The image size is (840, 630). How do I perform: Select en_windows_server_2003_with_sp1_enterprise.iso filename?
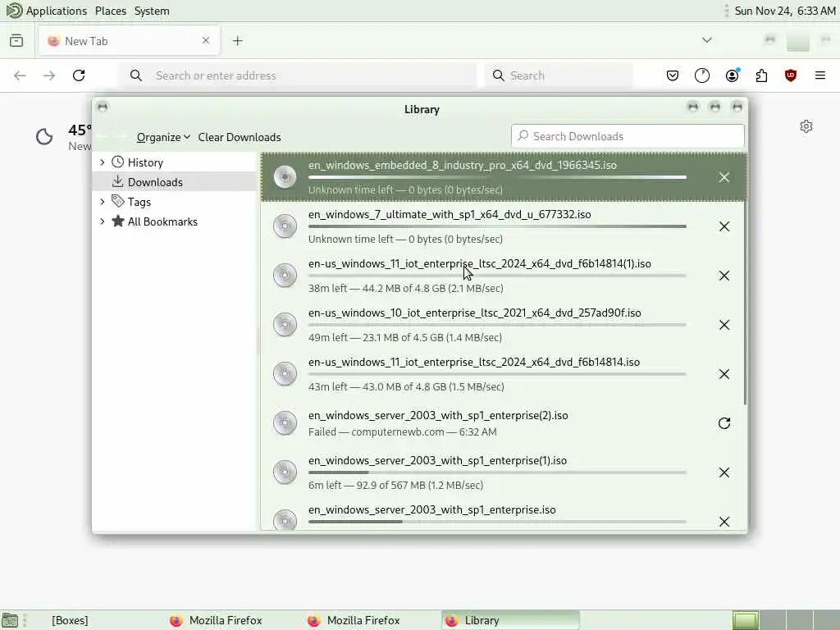click(431, 509)
